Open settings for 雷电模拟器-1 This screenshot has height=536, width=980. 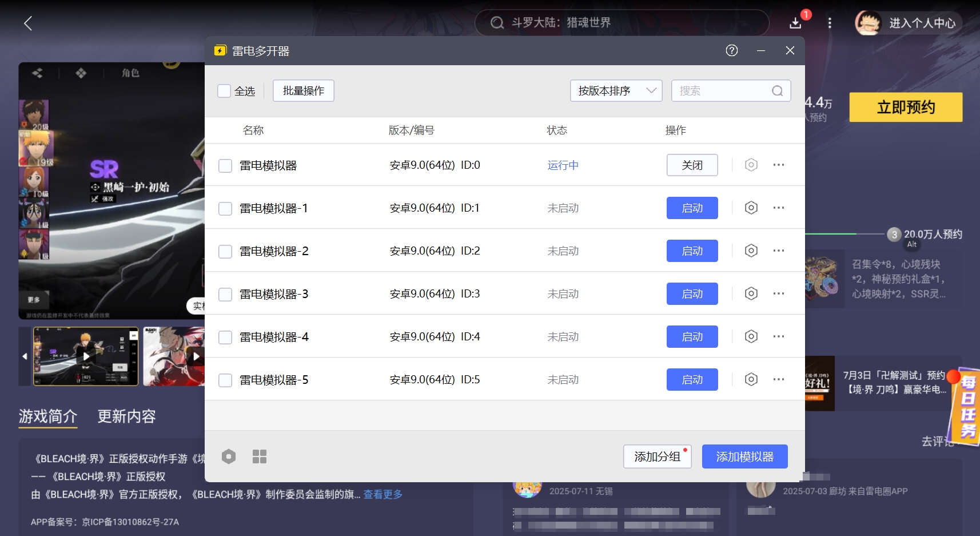tap(751, 208)
